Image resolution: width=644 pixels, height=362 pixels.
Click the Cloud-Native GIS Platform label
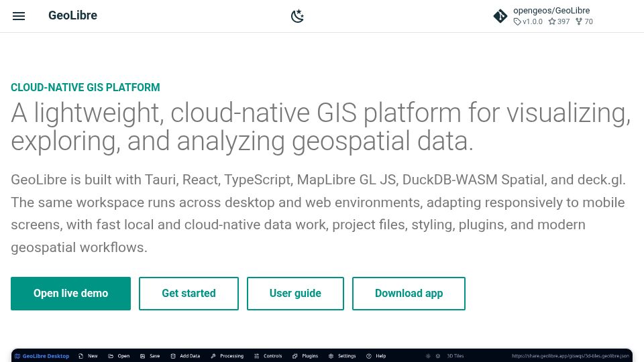click(x=85, y=87)
